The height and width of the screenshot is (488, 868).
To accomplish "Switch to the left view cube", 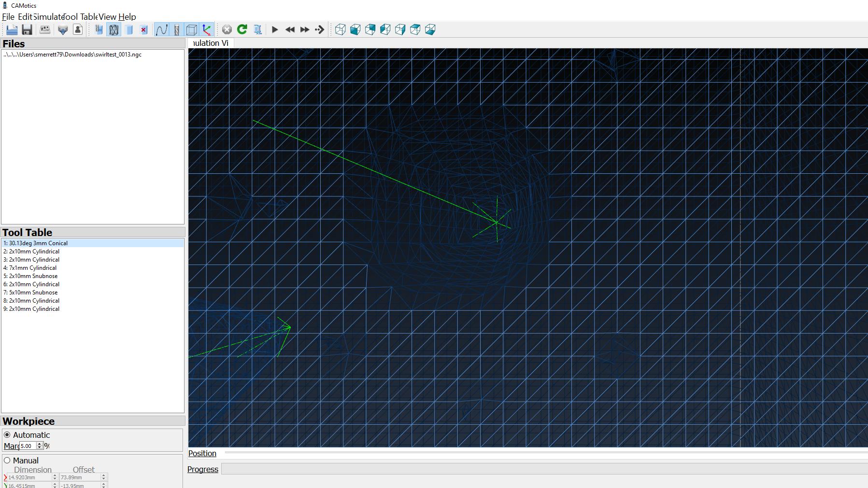I will pyautogui.click(x=385, y=30).
